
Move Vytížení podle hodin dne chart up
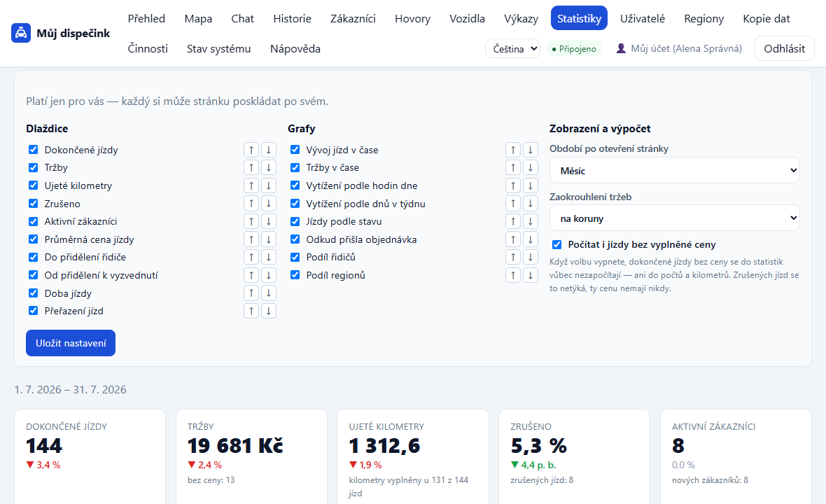coord(513,186)
